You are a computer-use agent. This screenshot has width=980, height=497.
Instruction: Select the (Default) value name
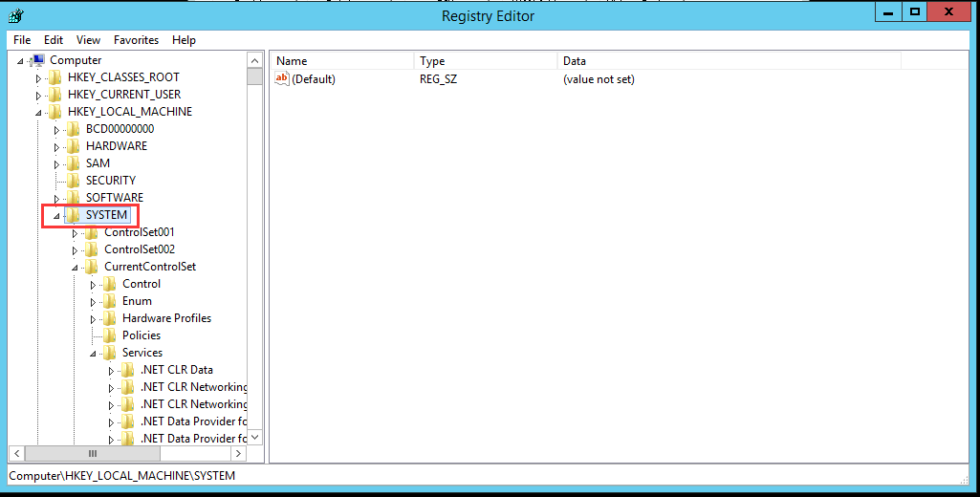(x=314, y=79)
